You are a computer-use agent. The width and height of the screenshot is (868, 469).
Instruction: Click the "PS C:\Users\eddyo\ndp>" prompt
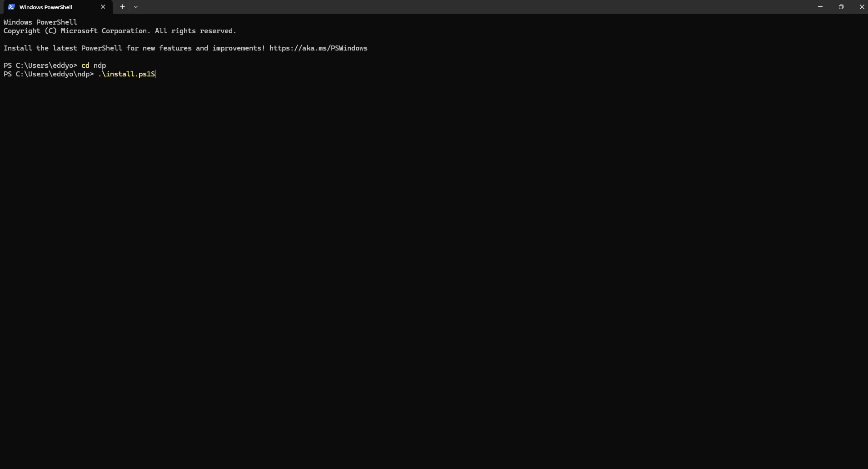48,74
